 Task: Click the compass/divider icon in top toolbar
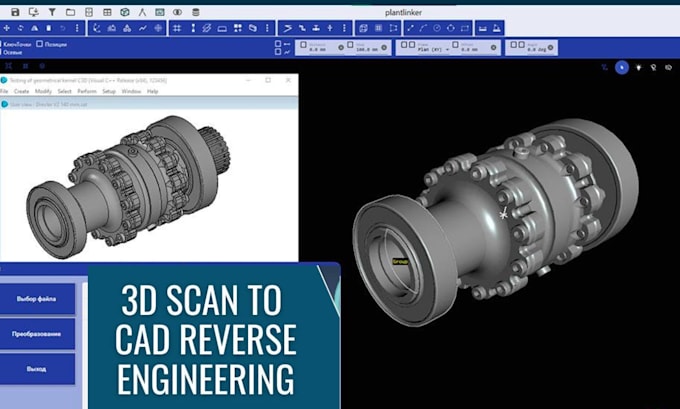point(142,12)
